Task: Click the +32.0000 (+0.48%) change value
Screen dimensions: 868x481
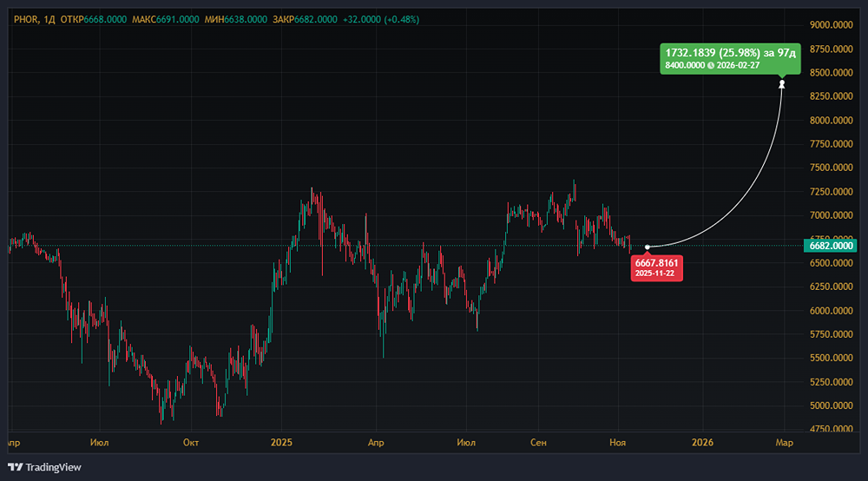Action: (x=381, y=19)
